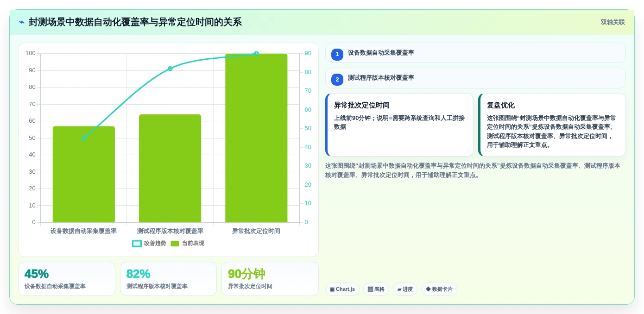Image resolution: width=644 pixels, height=314 pixels.
Task: Click the number 2 badge
Action: pos(337,79)
